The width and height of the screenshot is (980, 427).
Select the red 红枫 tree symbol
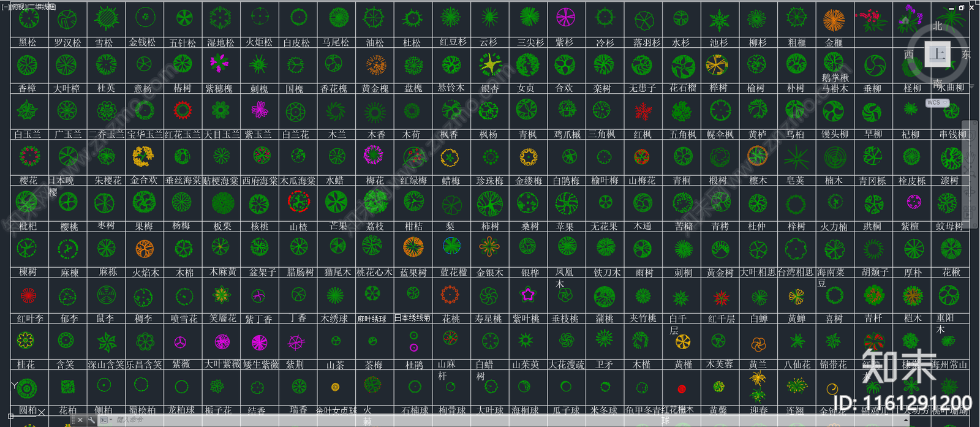tap(643, 111)
